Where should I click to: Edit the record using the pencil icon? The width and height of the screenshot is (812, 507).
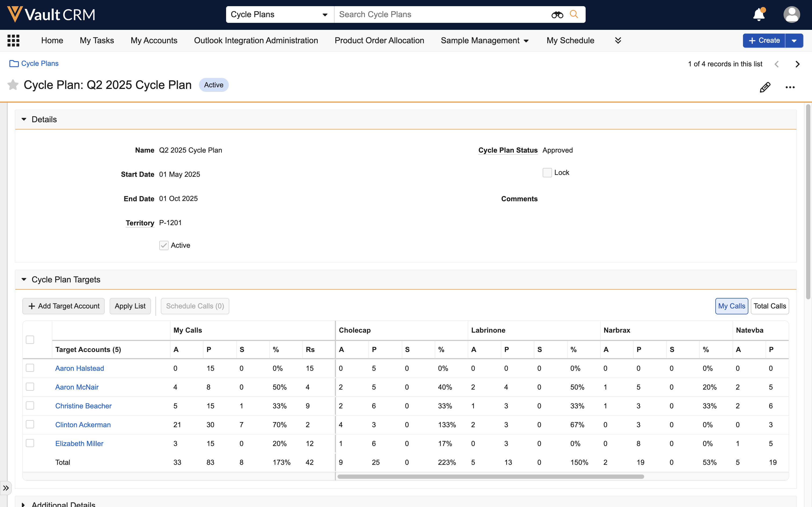[765, 87]
